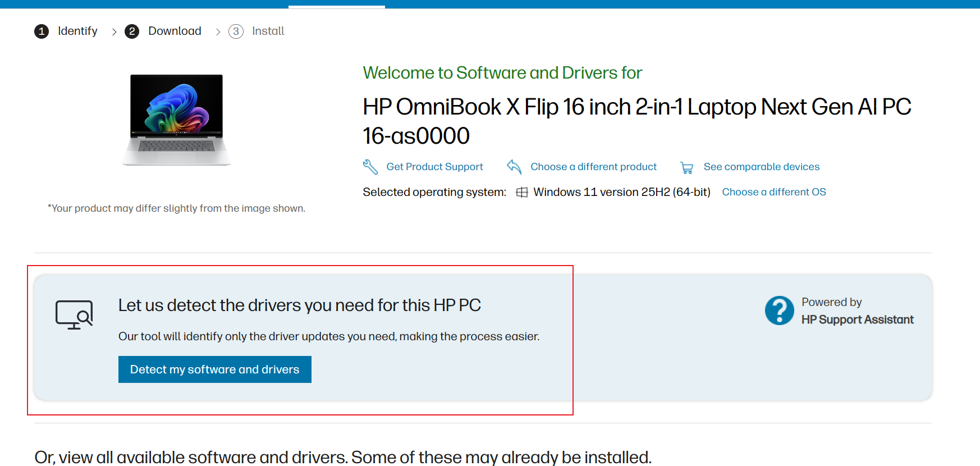Click the blue question mark HP Support Assistant icon
The width and height of the screenshot is (980, 466).
[x=780, y=310]
